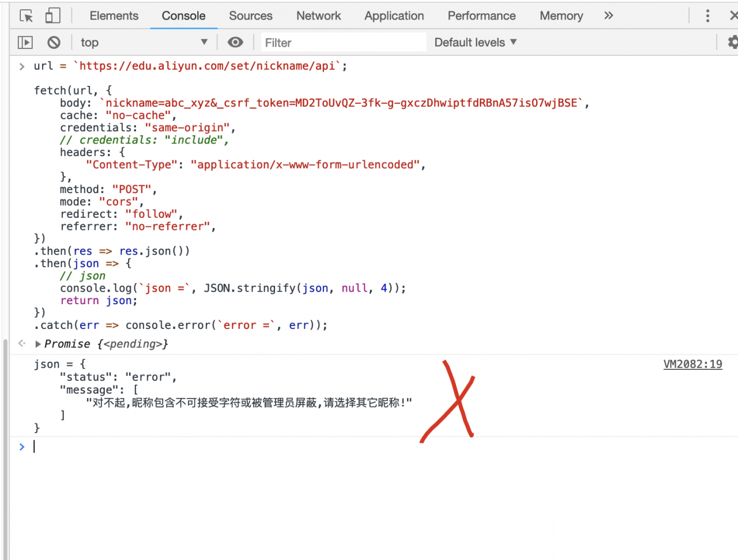Click the "status": "error" output line
738x560 pixels.
coord(118,377)
